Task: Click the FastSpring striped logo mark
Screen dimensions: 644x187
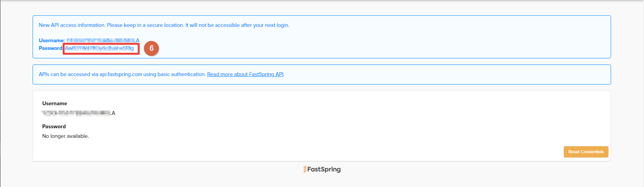Action: (x=305, y=169)
